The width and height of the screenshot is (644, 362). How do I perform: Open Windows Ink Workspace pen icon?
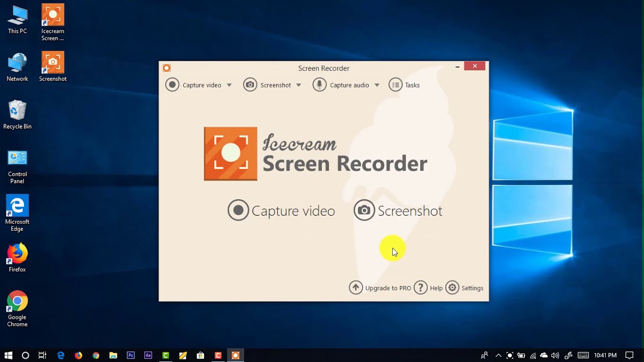tap(569, 355)
